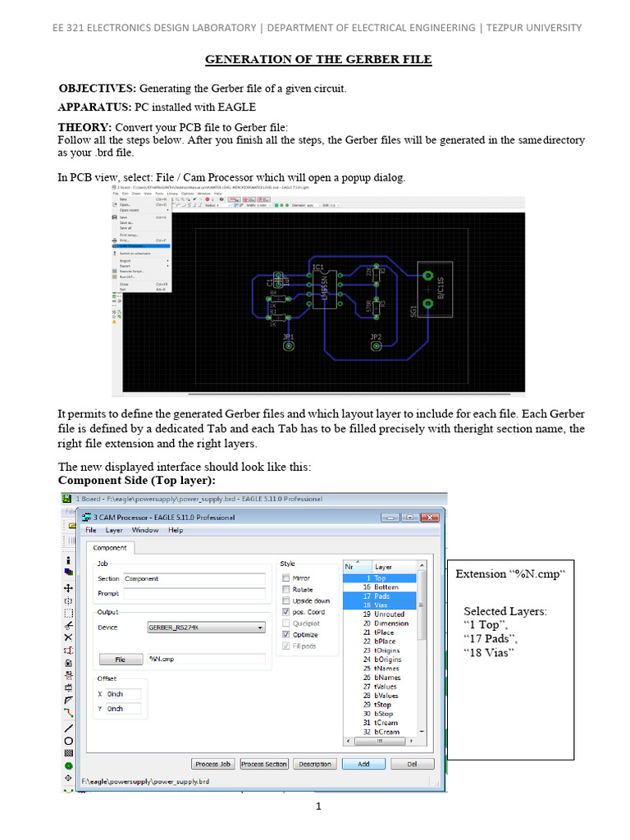Select layer row "16 Bottom"

(x=380, y=587)
